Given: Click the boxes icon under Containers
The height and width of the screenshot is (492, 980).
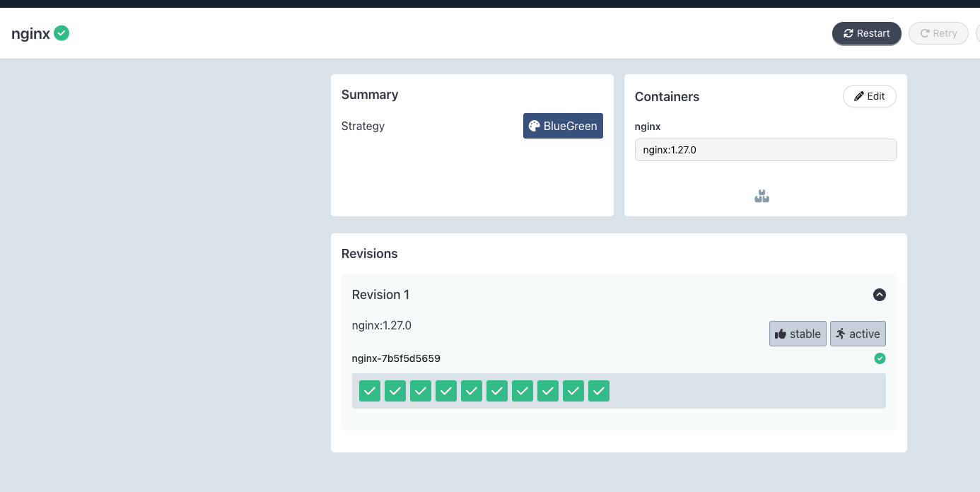Looking at the screenshot, I should pos(762,197).
